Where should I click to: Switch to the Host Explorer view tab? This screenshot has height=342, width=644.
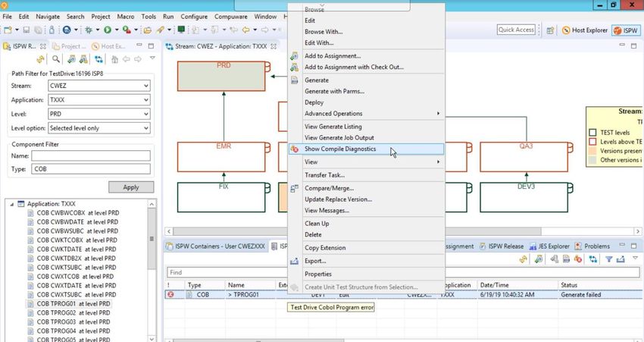pyautogui.click(x=108, y=46)
